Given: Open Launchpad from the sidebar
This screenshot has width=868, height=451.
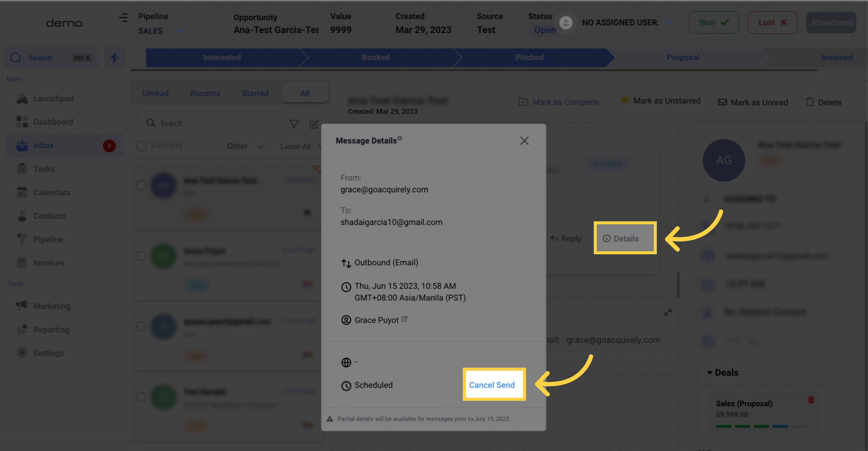Looking at the screenshot, I should coord(46,98).
